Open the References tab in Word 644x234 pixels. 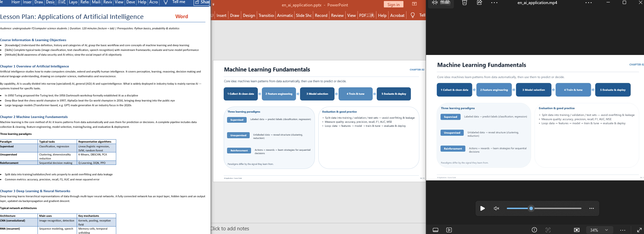click(84, 2)
